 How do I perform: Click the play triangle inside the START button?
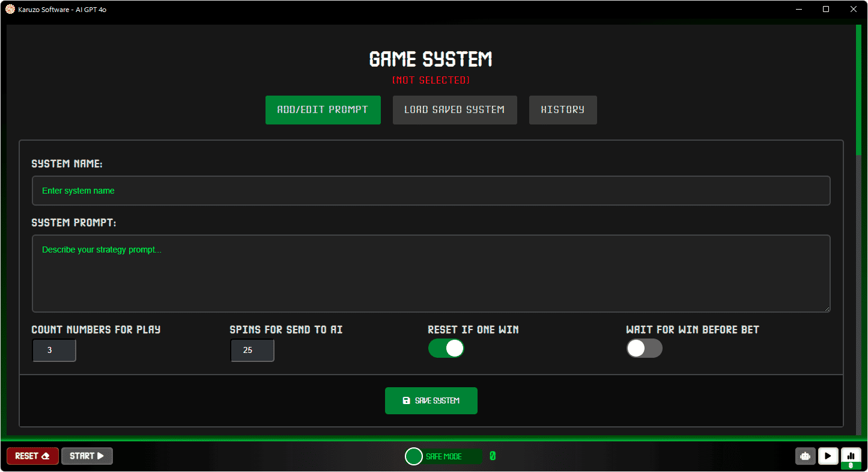tap(100, 456)
